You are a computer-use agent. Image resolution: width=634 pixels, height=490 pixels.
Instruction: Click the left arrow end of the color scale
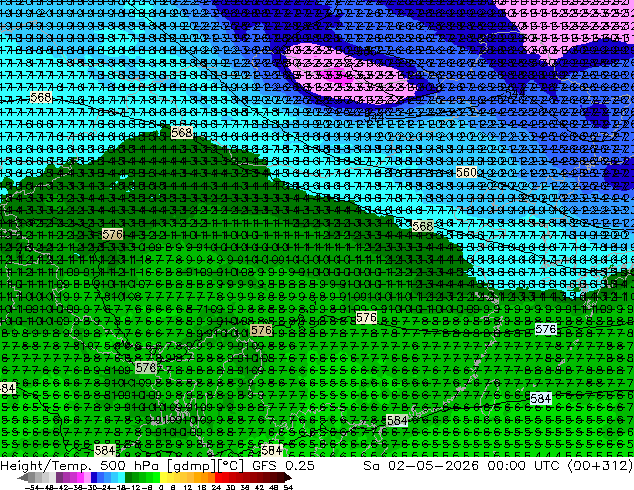pyautogui.click(x=22, y=477)
